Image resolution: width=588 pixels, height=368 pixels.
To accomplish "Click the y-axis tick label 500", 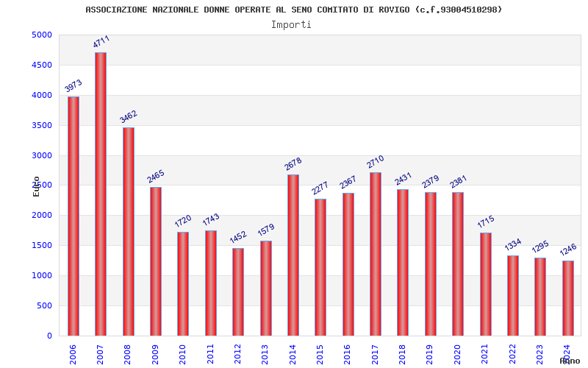I will pos(44,305).
